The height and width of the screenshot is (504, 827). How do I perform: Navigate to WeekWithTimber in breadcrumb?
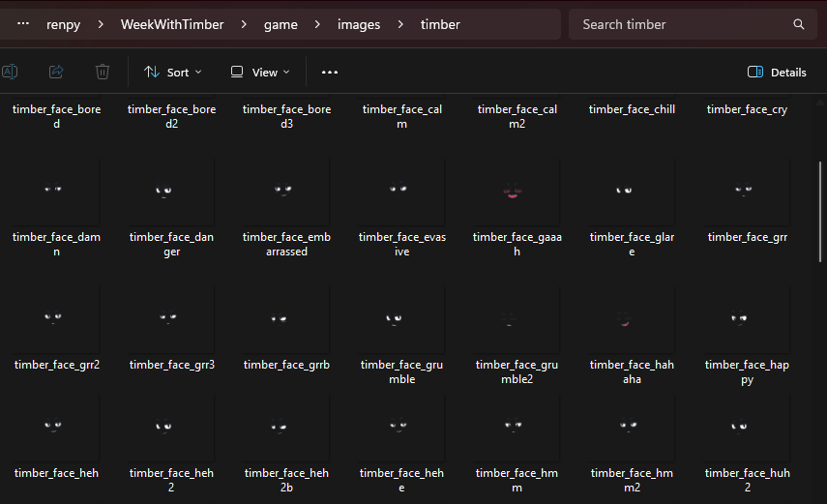point(172,24)
